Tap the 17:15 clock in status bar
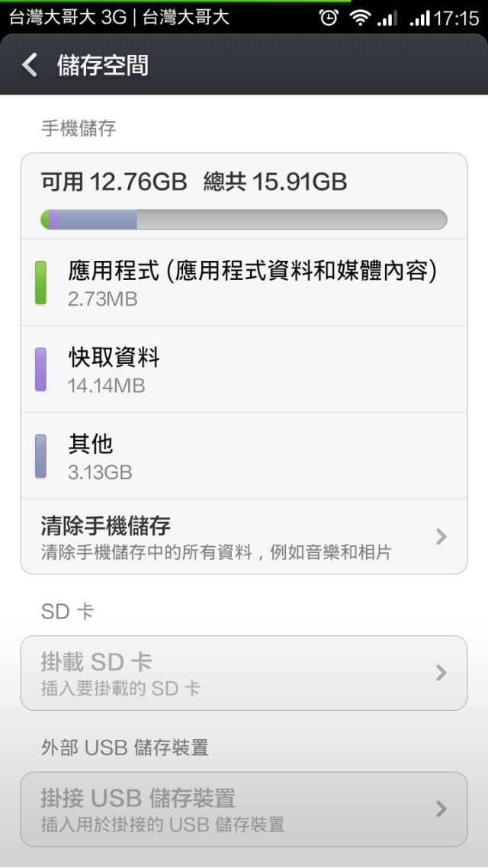This screenshot has width=488, height=868. pyautogui.click(x=457, y=19)
